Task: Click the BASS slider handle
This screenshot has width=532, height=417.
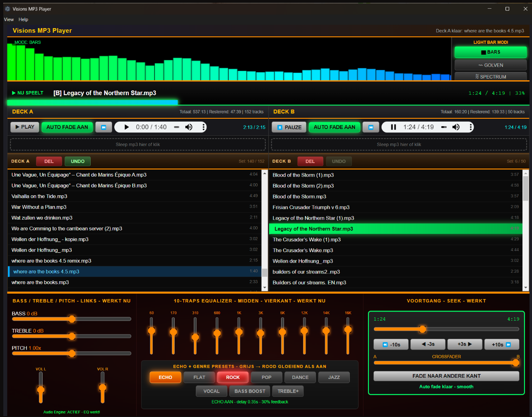Action: click(72, 319)
